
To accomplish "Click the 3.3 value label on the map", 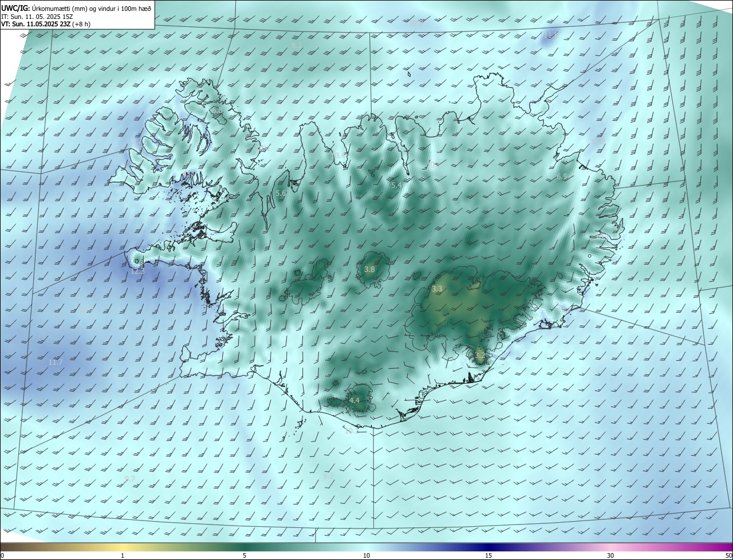I will [437, 289].
